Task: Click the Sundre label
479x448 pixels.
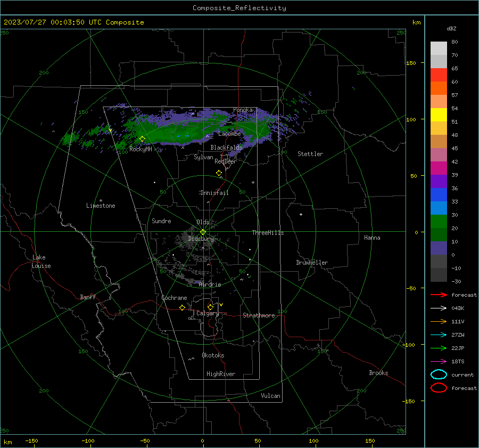Action: coord(161,221)
